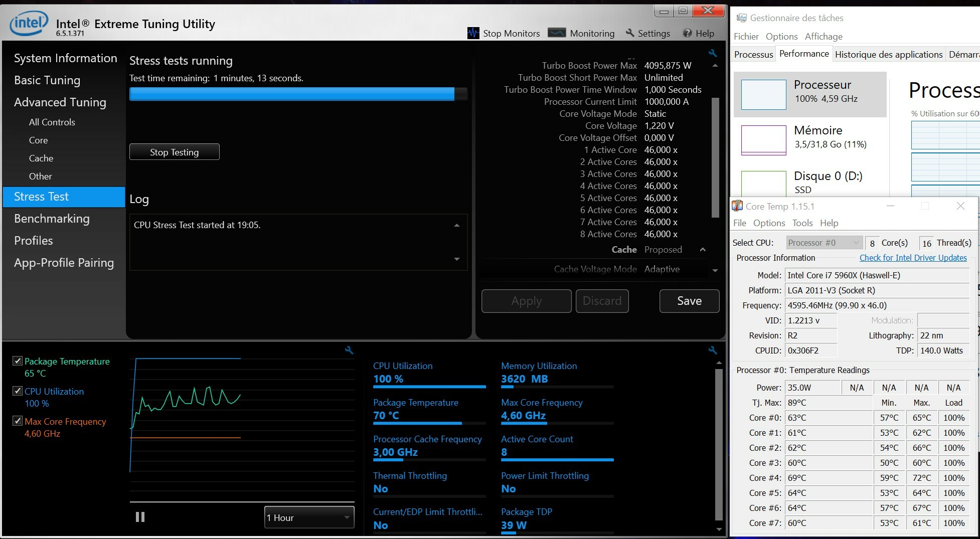Open App-Profile Pairing section

(64, 263)
